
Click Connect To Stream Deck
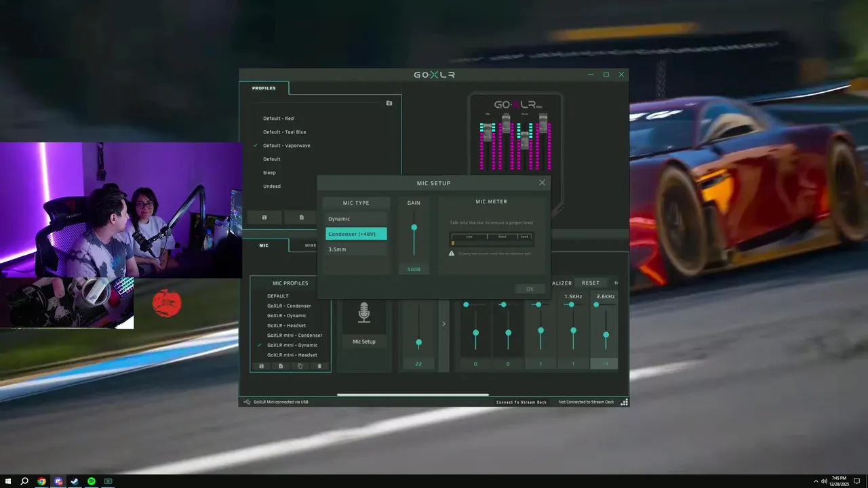[x=521, y=402]
